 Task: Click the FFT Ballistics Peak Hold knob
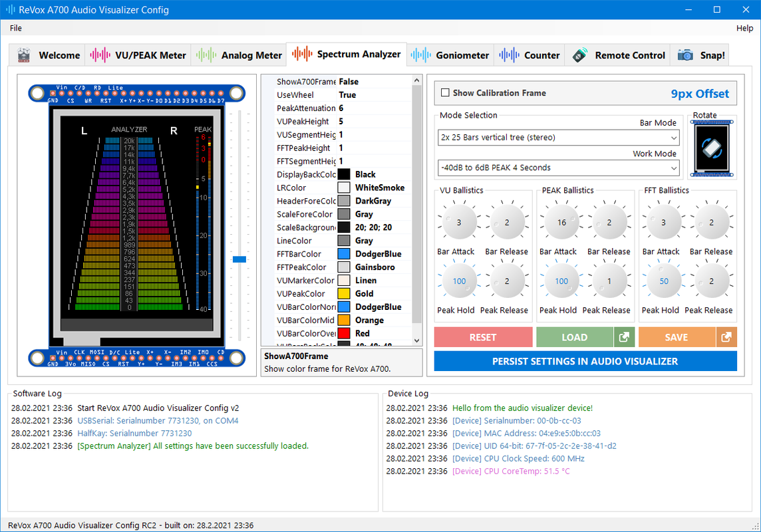point(664,281)
